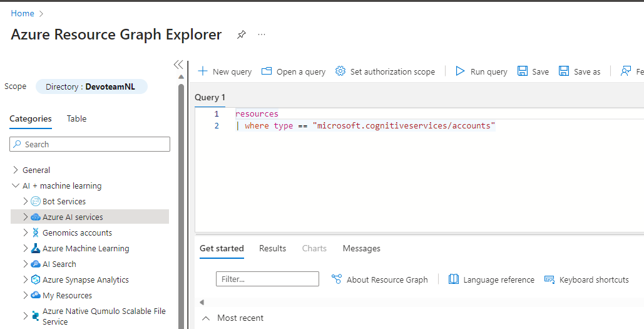The width and height of the screenshot is (644, 329).
Task: Click the Genomics accounts DNA icon
Action: coord(36,232)
